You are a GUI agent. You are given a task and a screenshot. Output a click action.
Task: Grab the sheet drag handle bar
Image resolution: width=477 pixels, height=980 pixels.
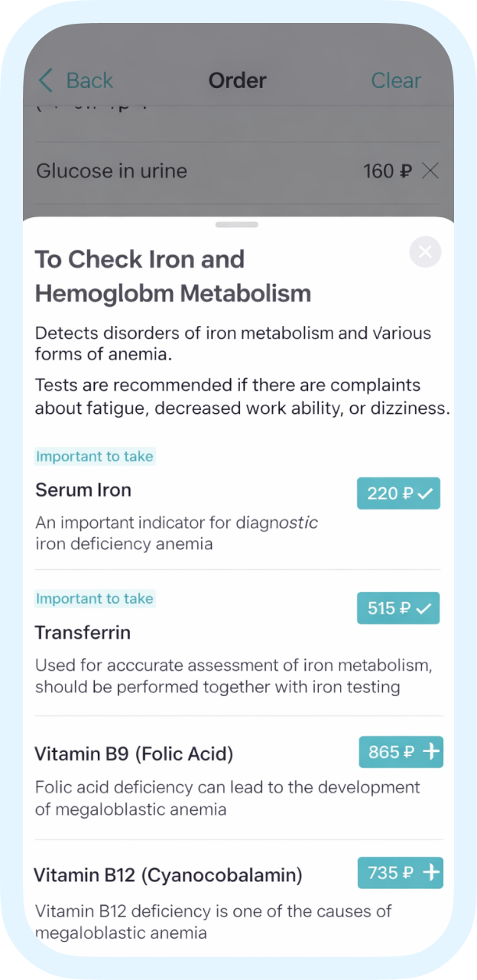pyautogui.click(x=237, y=225)
